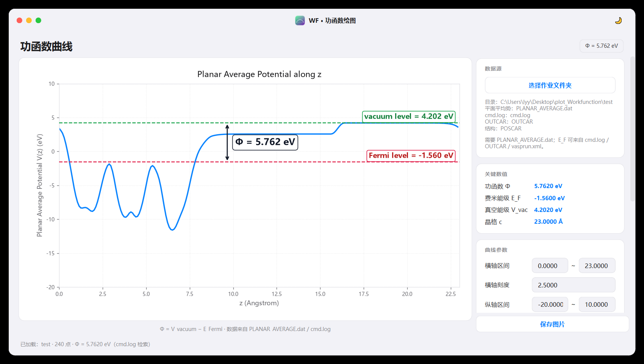Viewport: 644px width, 364px height.
Task: Click the vacuum level = 4.202 eV label
Action: click(409, 116)
